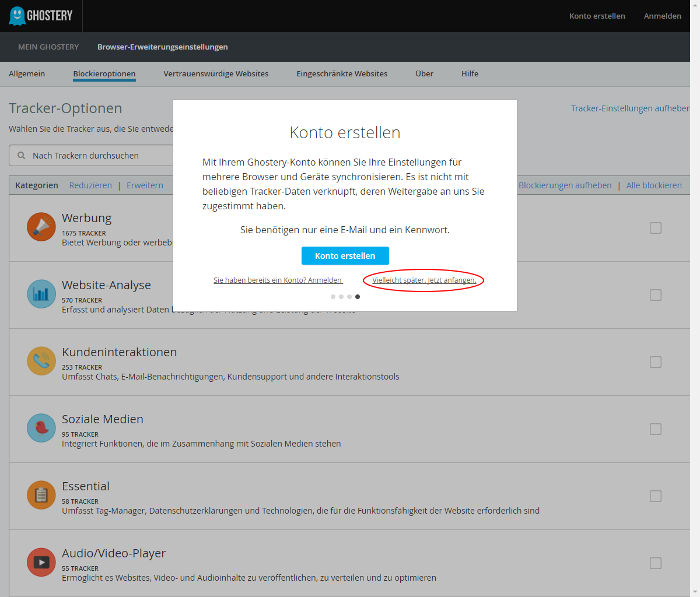This screenshot has height=597, width=700.
Task: Click the '253 TRACKER' count text
Action: click(x=82, y=367)
